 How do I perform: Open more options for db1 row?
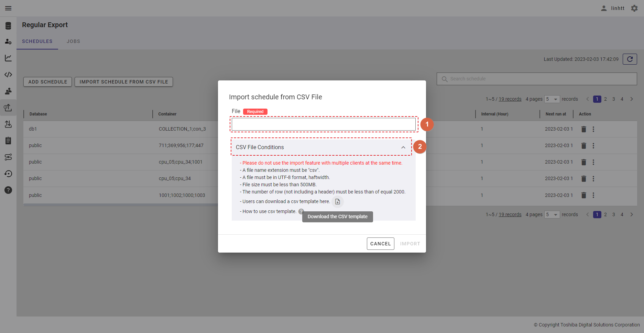click(593, 129)
